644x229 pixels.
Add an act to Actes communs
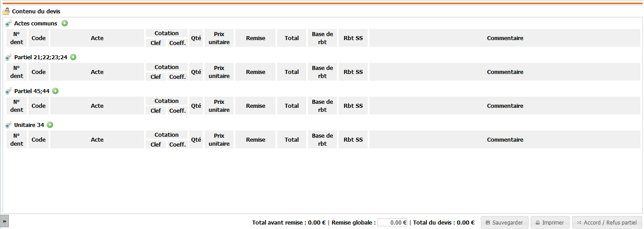(x=65, y=23)
